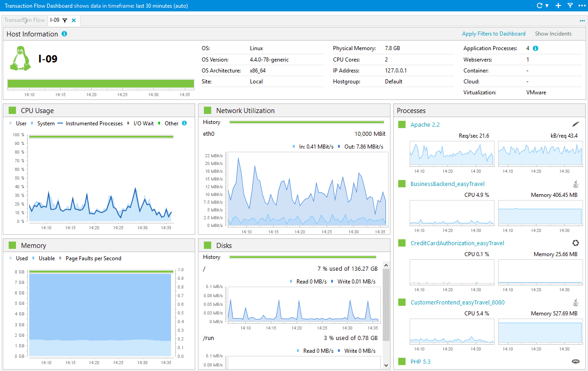Image resolution: width=588 pixels, height=371 pixels.
Task: Click Show Incidents
Action: tap(553, 34)
